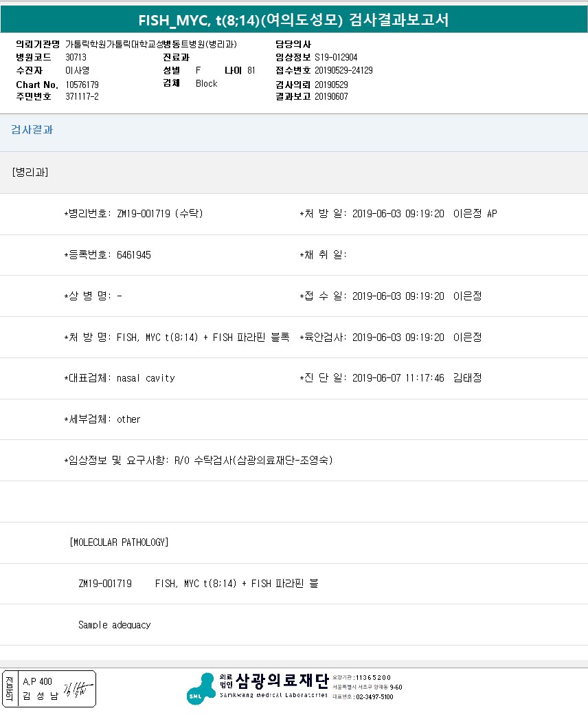
Task: Select the phone number 02-3497-5100
Action: tap(374, 696)
